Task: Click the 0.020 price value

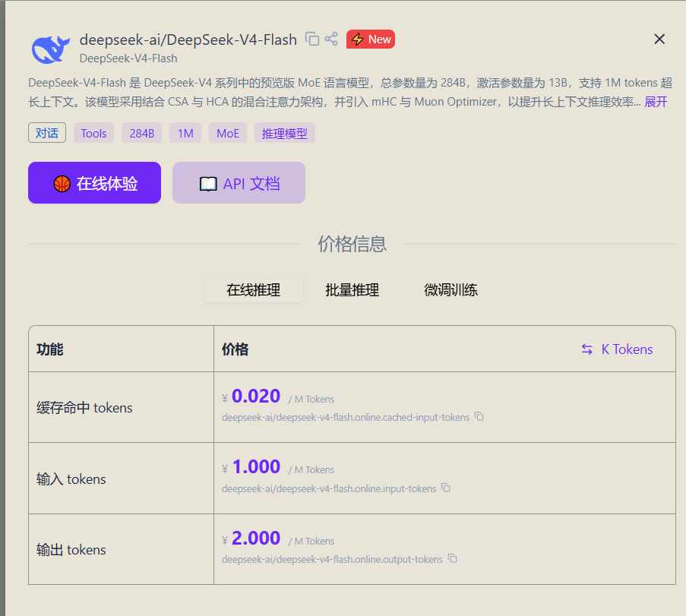Action: point(256,396)
